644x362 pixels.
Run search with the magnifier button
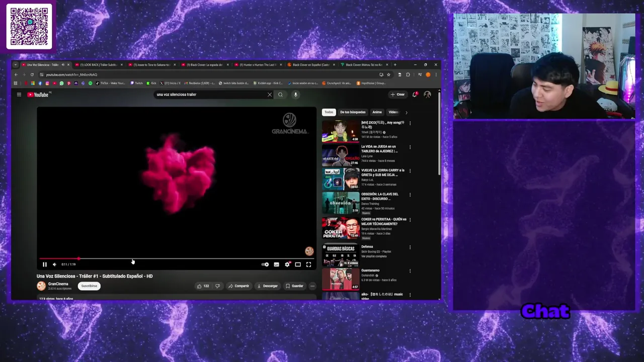pos(280,95)
